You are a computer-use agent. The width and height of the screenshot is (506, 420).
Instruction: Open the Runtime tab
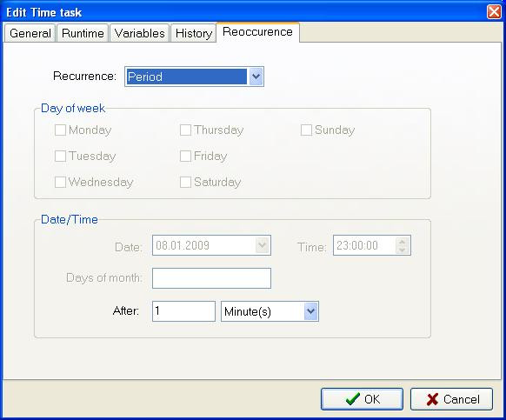83,33
